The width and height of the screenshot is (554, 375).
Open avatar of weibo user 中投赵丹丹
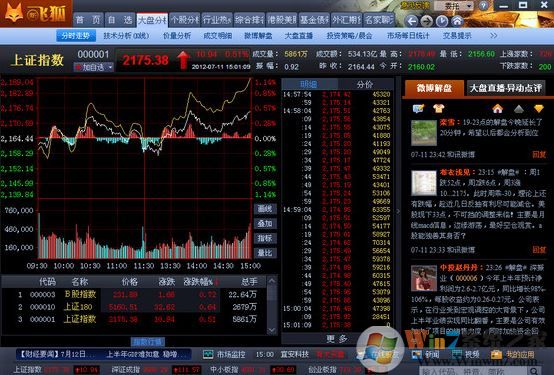pyautogui.click(x=424, y=279)
